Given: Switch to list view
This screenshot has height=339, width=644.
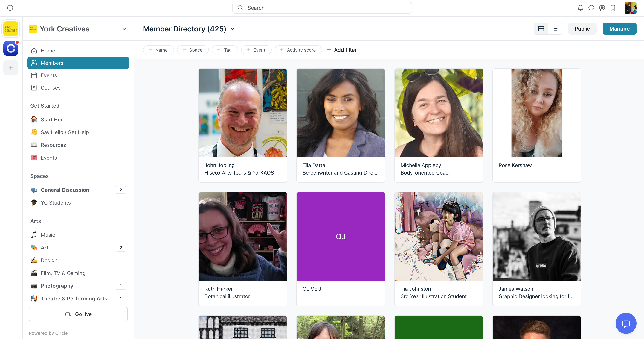Looking at the screenshot, I should click(555, 29).
